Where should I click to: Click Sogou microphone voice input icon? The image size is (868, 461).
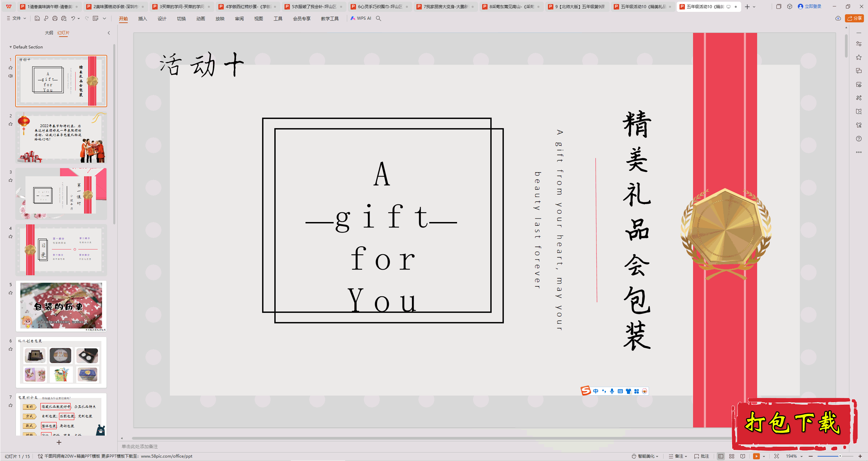coord(612,391)
